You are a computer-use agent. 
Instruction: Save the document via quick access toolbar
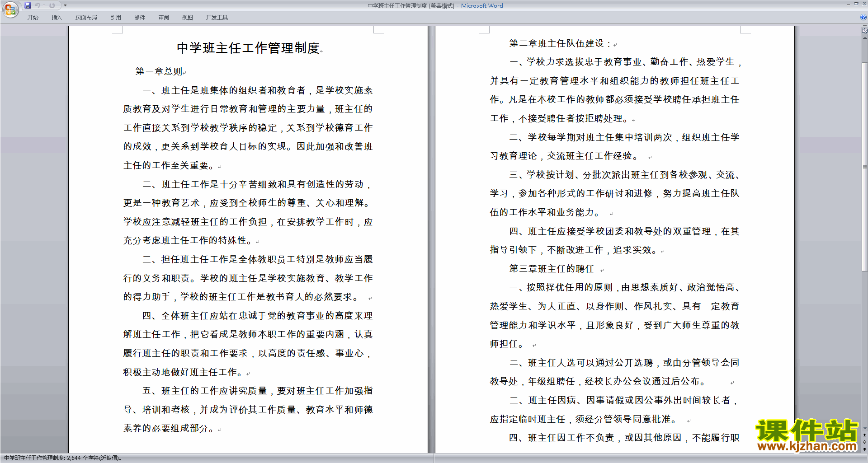tap(28, 5)
